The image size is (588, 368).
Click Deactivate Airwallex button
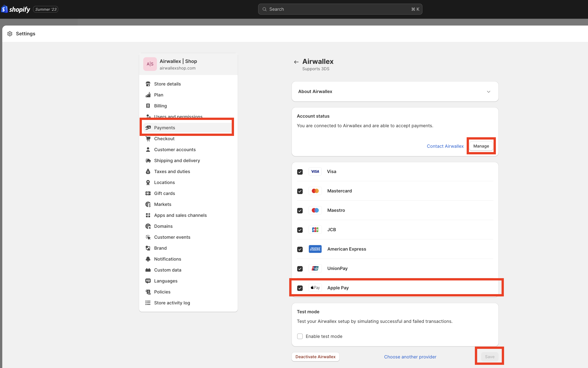(x=315, y=357)
